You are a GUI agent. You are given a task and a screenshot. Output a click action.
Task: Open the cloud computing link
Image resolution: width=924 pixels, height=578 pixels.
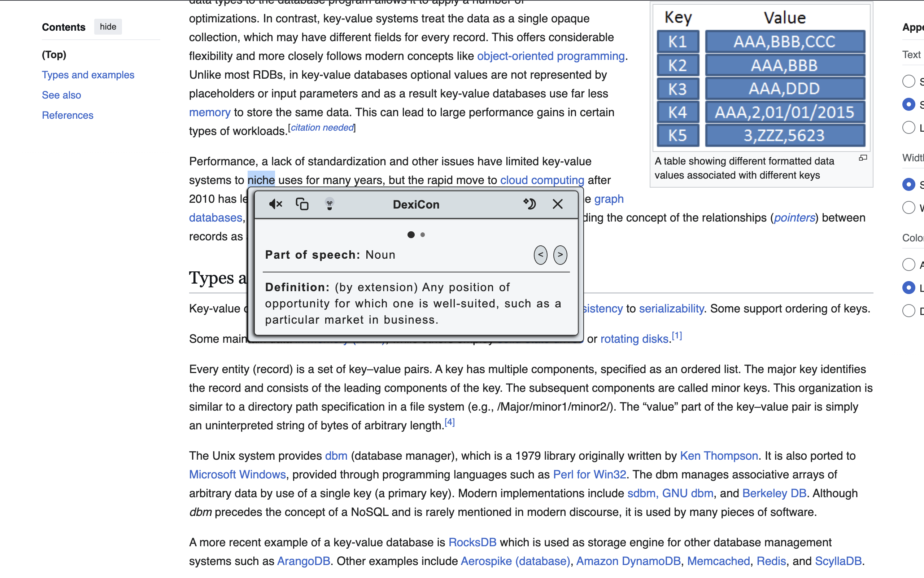542,180
